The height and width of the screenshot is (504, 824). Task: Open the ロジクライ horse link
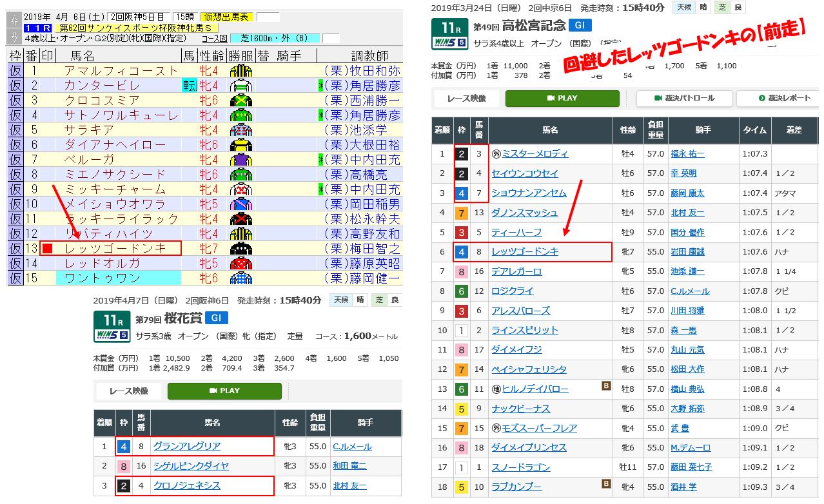pos(513,291)
